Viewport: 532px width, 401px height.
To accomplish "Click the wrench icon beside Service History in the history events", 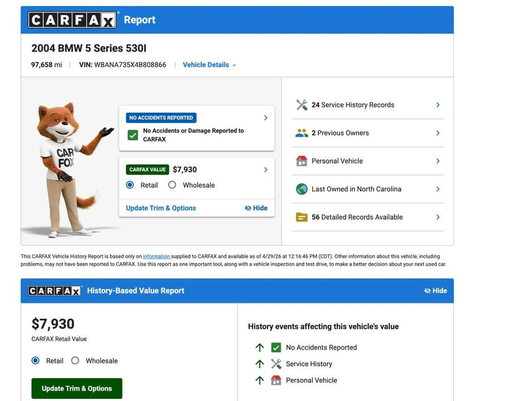I will pyautogui.click(x=276, y=364).
